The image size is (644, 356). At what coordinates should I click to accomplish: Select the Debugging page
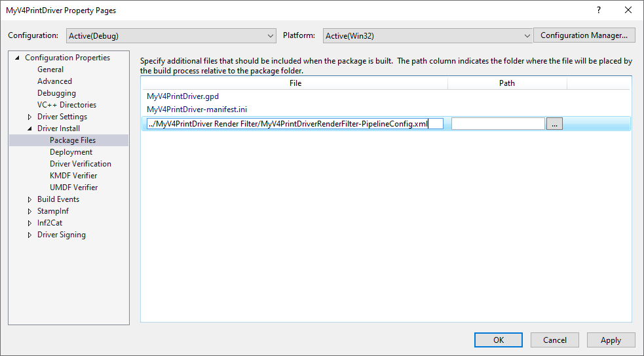(57, 93)
